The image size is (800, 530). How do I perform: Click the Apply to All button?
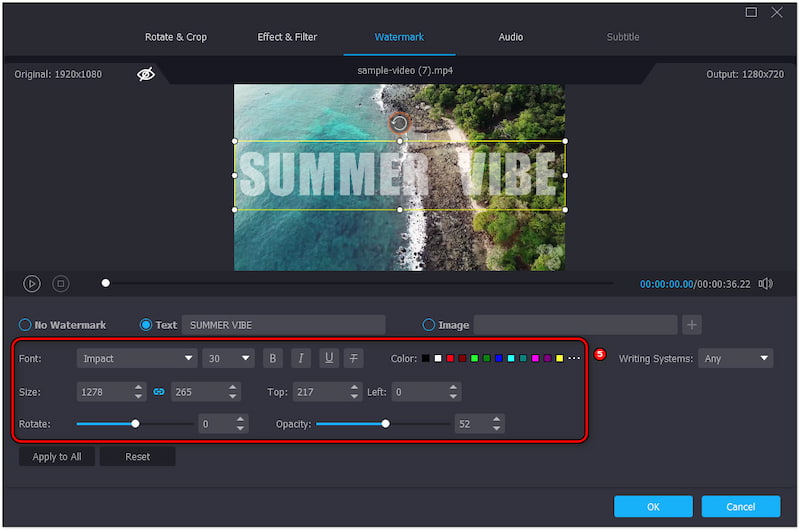tap(57, 457)
